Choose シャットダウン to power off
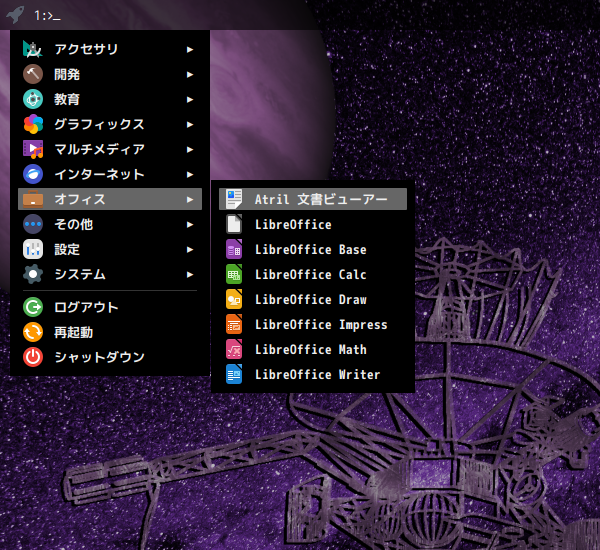The width and height of the screenshot is (600, 550). [110, 357]
